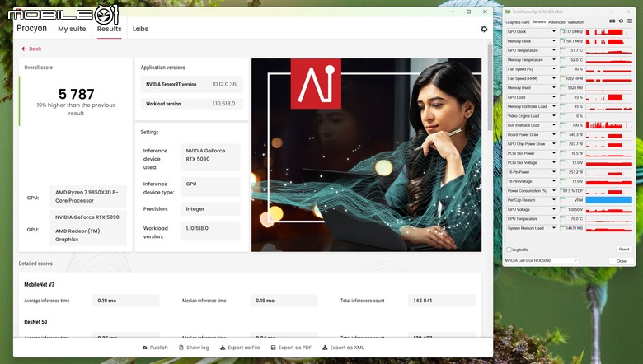The width and height of the screenshot is (643, 364).
Task: Click the Export as PDF icon
Action: coord(273,348)
